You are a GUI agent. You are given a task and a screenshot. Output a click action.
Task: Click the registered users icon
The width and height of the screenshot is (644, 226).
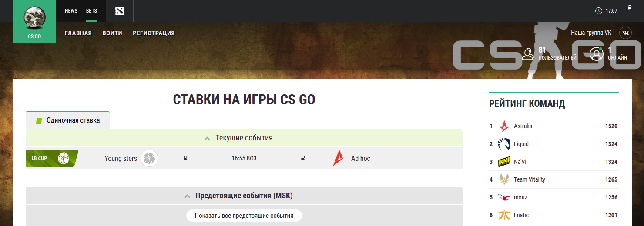(528, 53)
